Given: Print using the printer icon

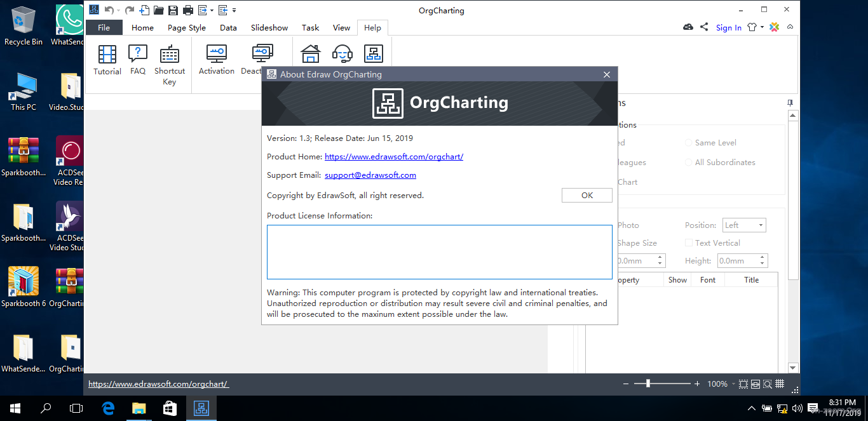Looking at the screenshot, I should 188,10.
